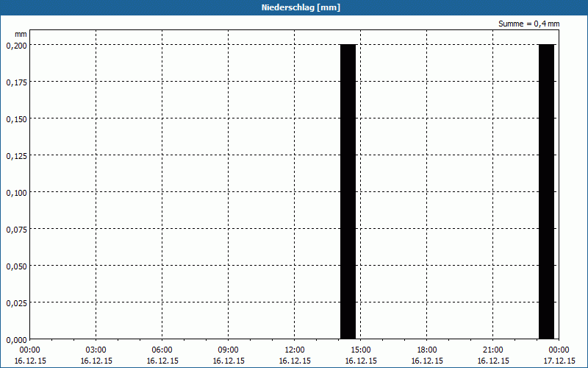Screen dimensions: 588x368
Task: Click the 0,025 y-axis value
Action: (16, 303)
